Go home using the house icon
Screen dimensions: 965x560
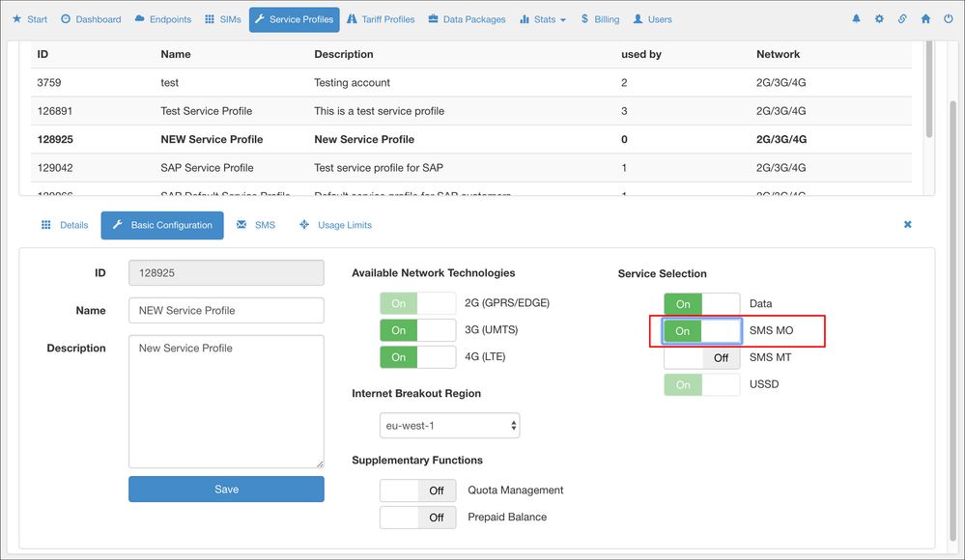point(925,19)
